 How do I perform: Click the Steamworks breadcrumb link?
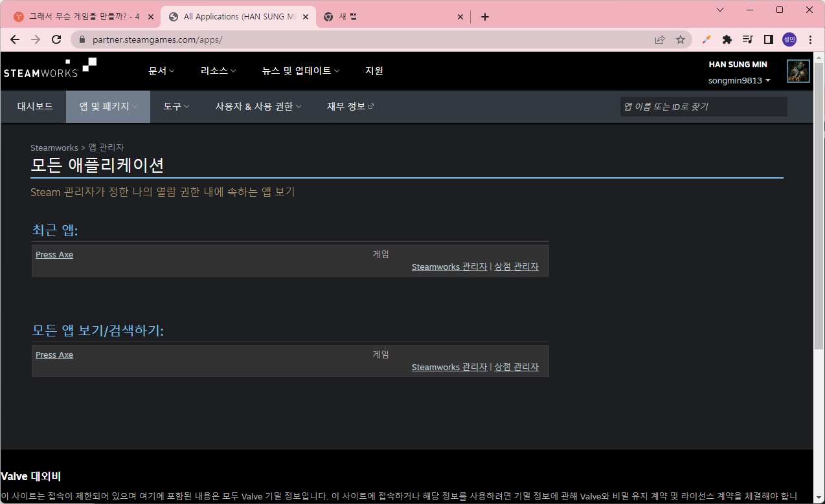click(x=54, y=148)
